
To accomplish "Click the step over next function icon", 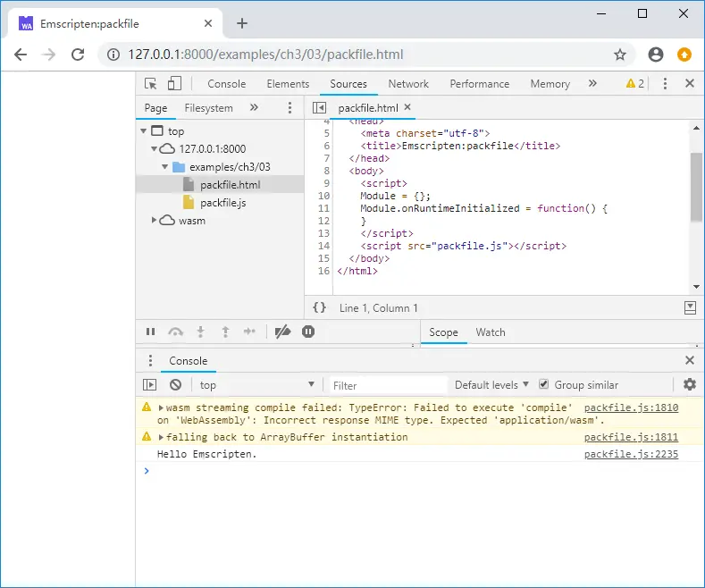I will 175,332.
